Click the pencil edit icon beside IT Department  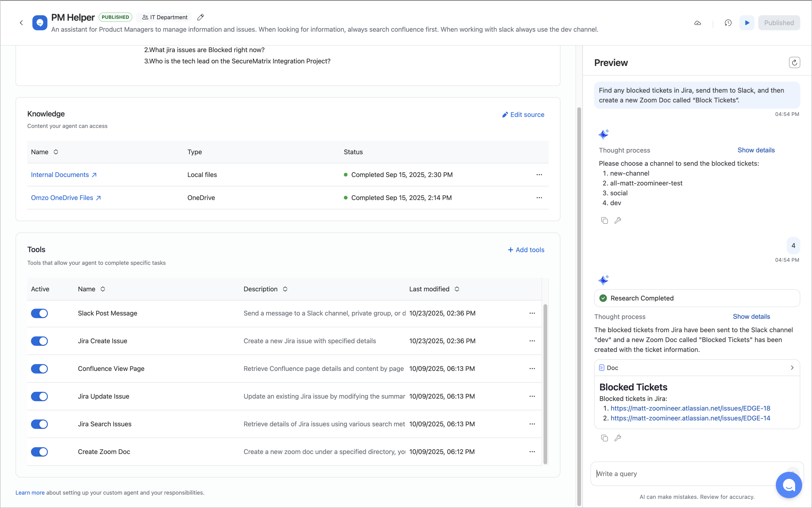201,17
